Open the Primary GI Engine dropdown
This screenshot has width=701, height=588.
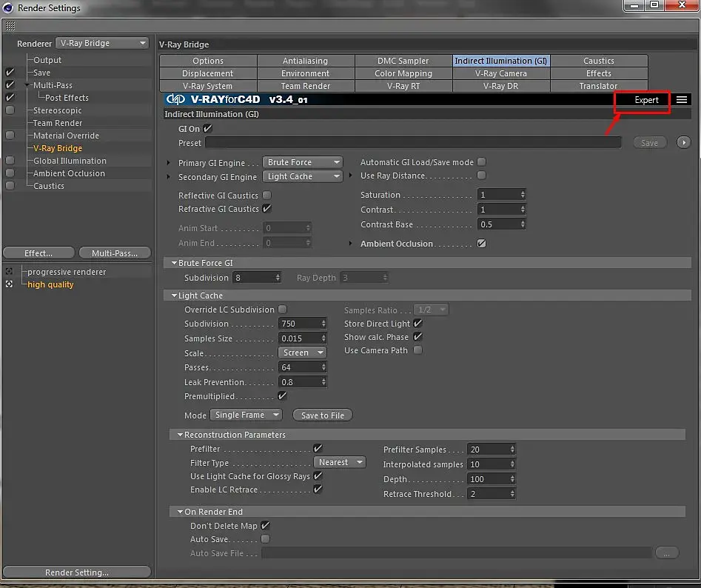[302, 162]
